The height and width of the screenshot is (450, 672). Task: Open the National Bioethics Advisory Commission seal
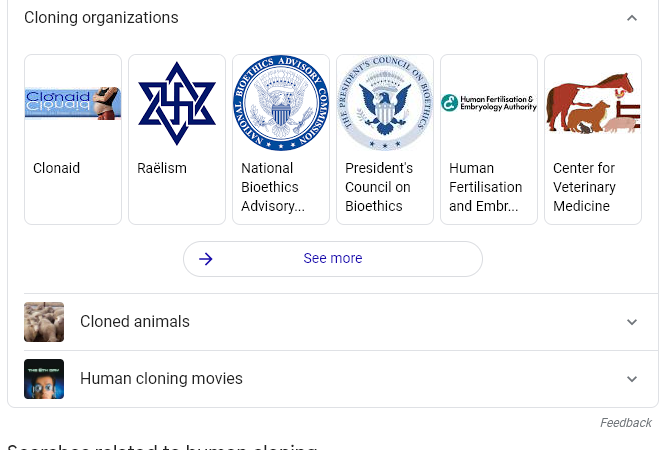click(x=281, y=103)
